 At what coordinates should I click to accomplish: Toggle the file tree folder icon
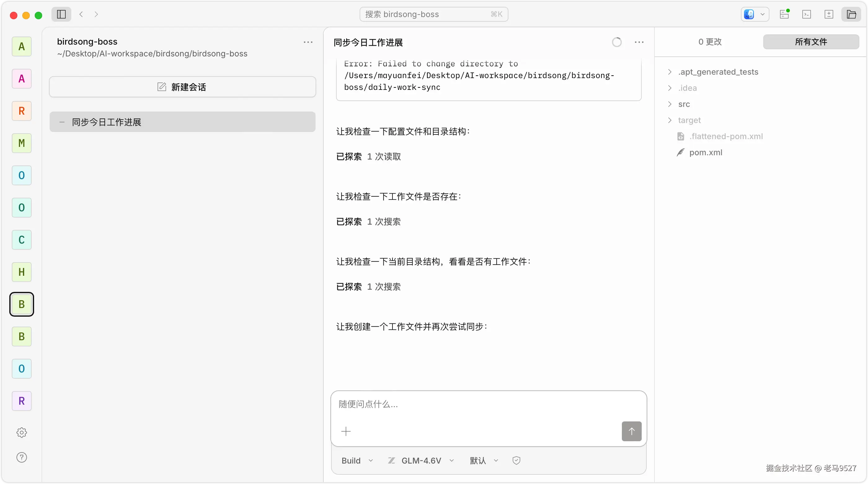tap(851, 14)
